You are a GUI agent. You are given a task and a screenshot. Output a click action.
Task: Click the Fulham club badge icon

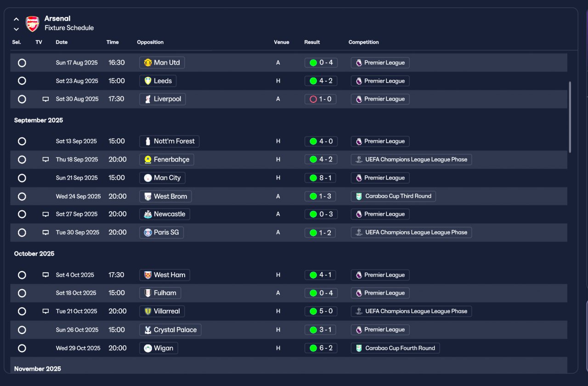click(x=148, y=293)
